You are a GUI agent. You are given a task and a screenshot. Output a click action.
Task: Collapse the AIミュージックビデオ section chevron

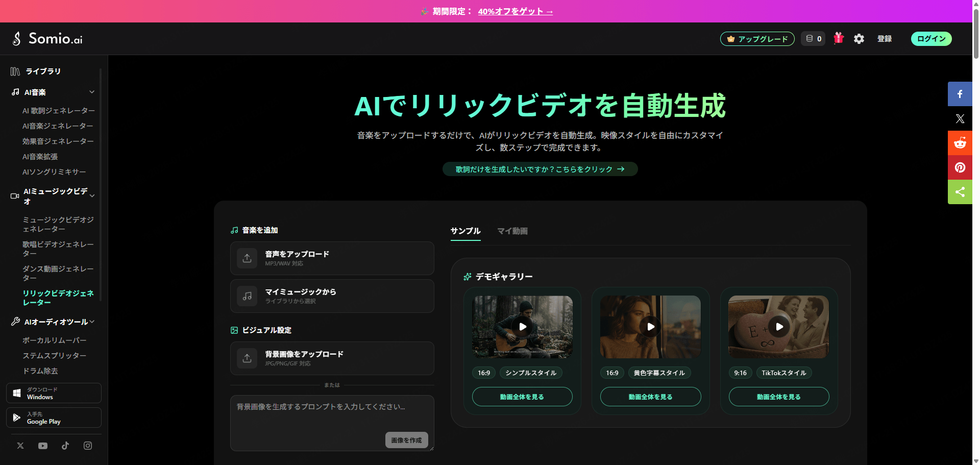point(92,196)
